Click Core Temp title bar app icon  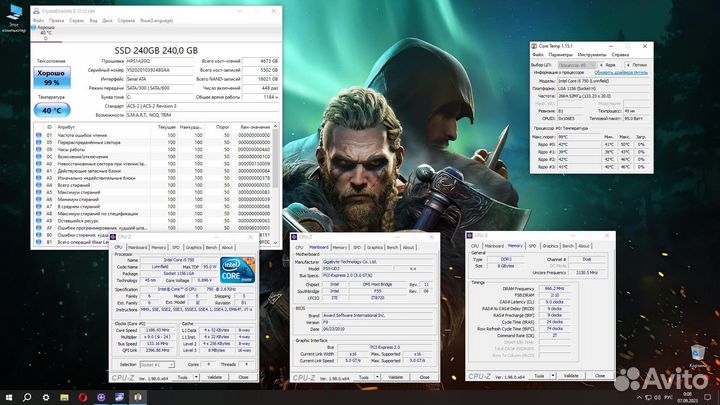click(x=534, y=46)
